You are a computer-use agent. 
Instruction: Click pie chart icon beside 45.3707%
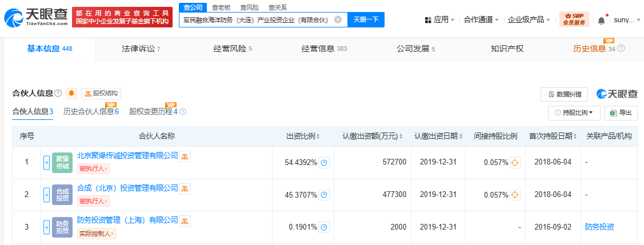pos(324,195)
